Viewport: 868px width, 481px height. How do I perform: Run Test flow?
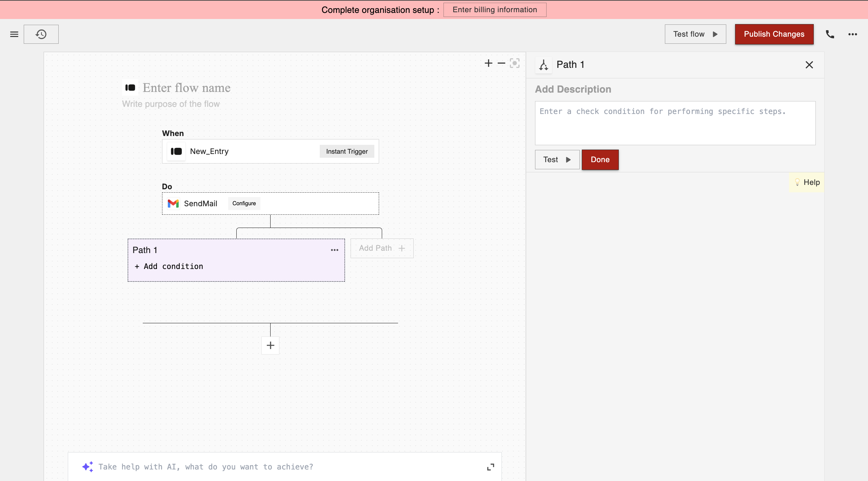(x=695, y=34)
